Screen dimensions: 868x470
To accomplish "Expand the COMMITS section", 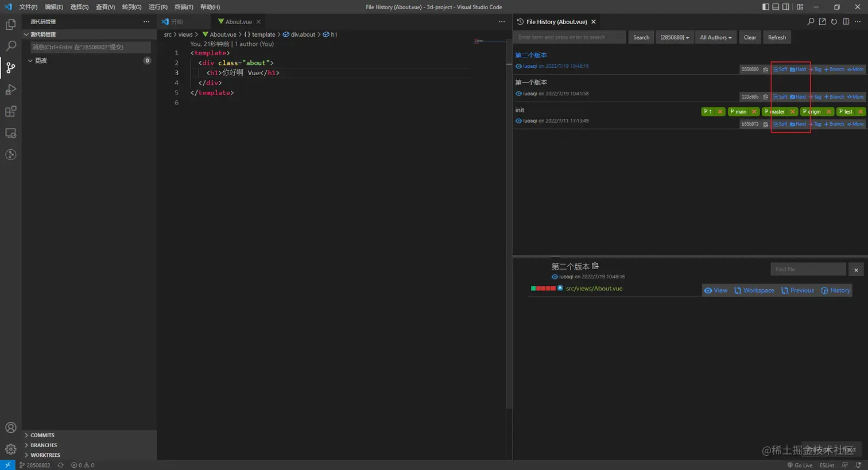I will click(42, 435).
